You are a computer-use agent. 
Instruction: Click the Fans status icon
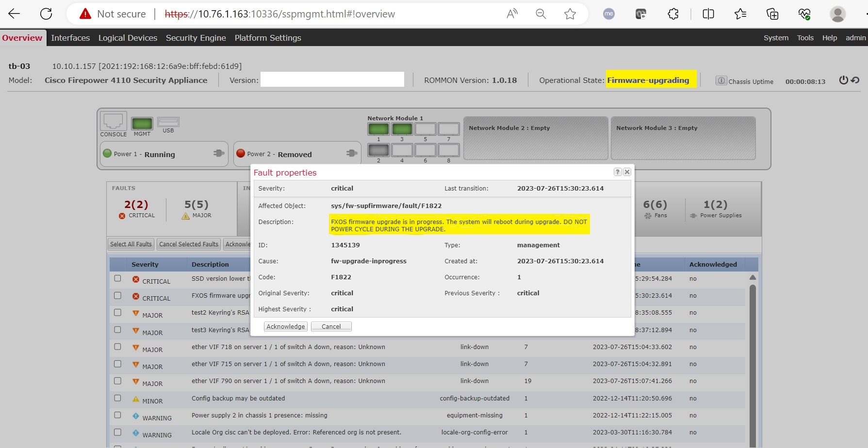(648, 215)
